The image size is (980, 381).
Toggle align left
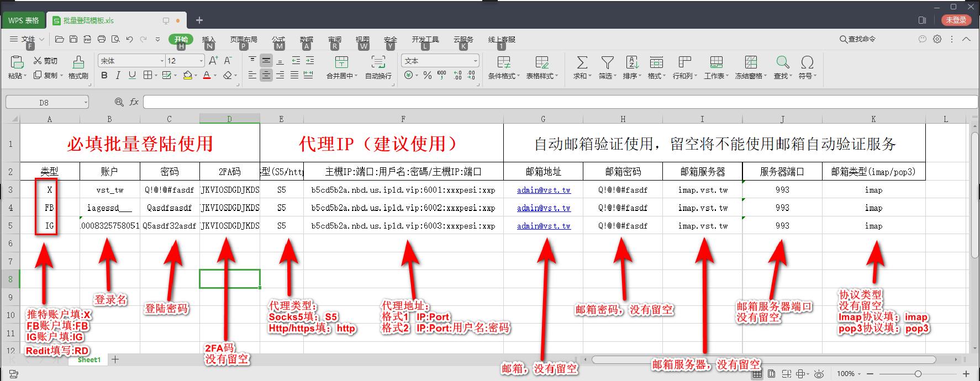point(252,75)
